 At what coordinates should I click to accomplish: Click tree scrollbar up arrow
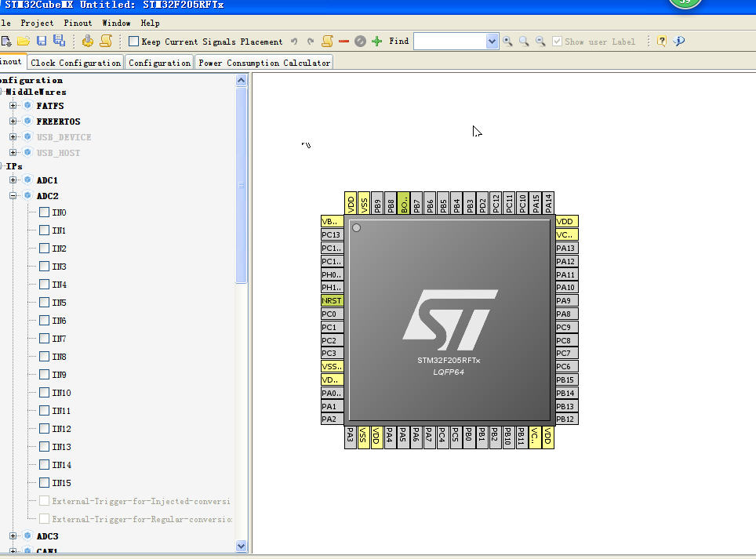pos(241,81)
